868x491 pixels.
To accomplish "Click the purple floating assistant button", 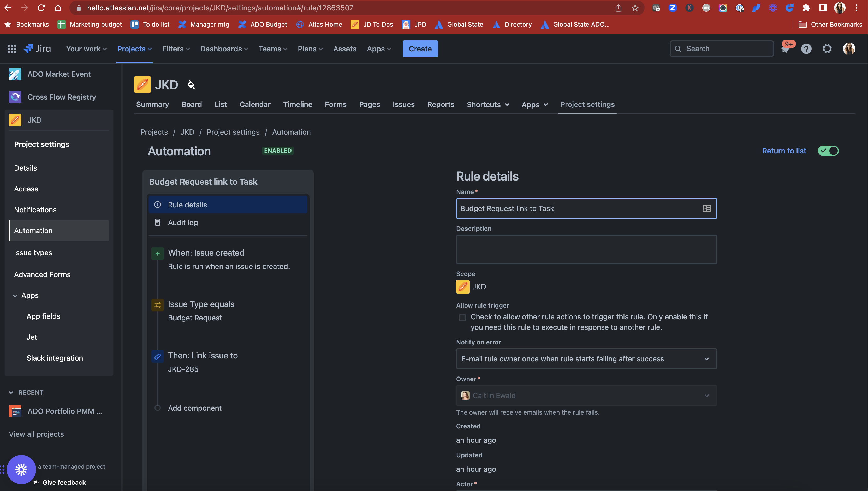I will pyautogui.click(x=21, y=469).
